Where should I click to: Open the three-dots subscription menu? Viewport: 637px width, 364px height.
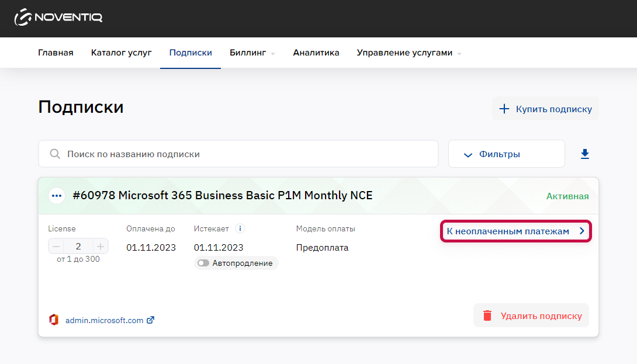(57, 196)
